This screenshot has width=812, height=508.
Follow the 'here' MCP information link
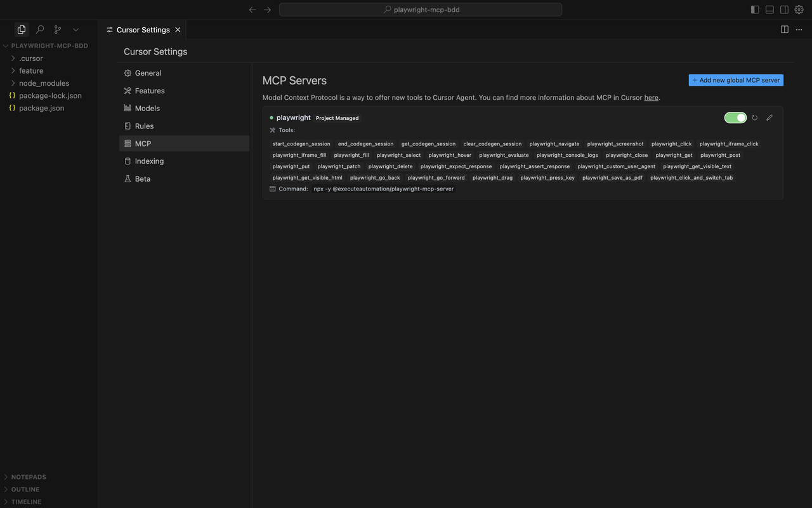(x=651, y=98)
